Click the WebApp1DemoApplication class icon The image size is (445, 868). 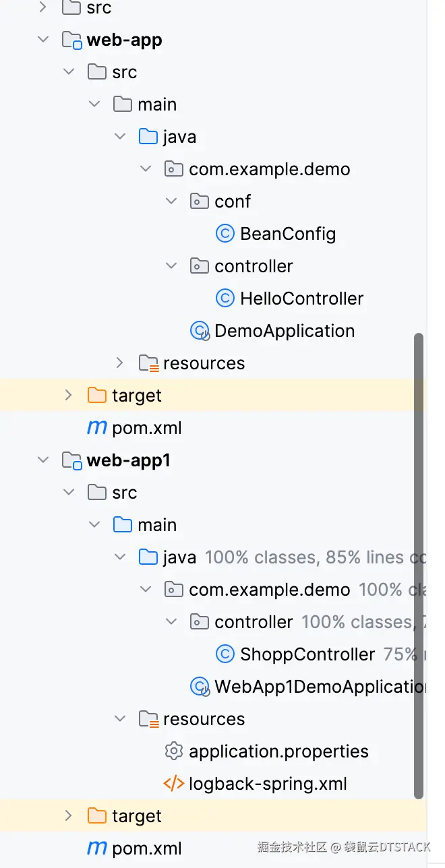200,687
